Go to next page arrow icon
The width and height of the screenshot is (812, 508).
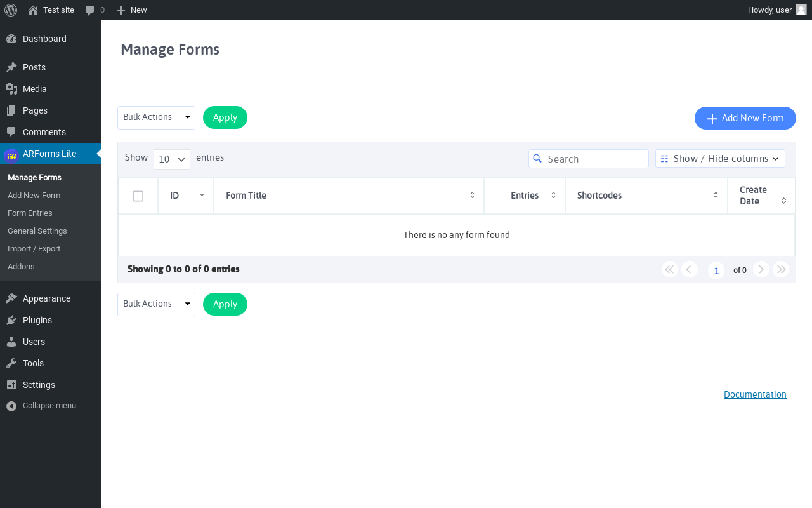(761, 269)
